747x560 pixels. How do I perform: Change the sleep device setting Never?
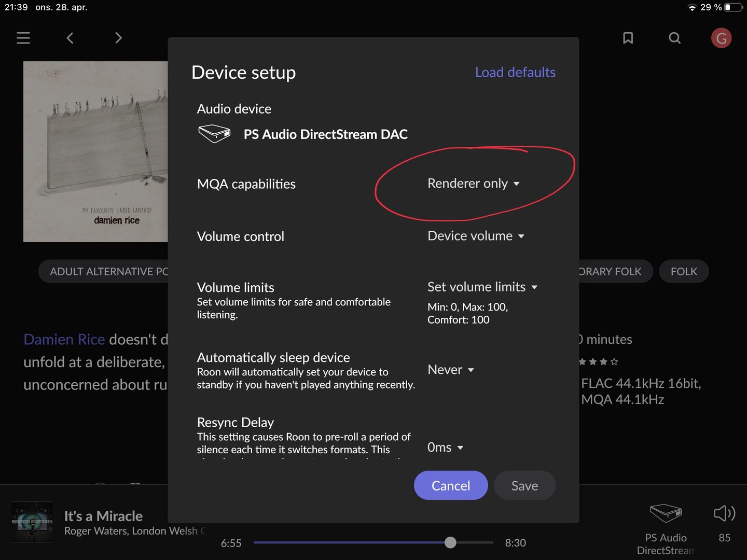(x=451, y=370)
